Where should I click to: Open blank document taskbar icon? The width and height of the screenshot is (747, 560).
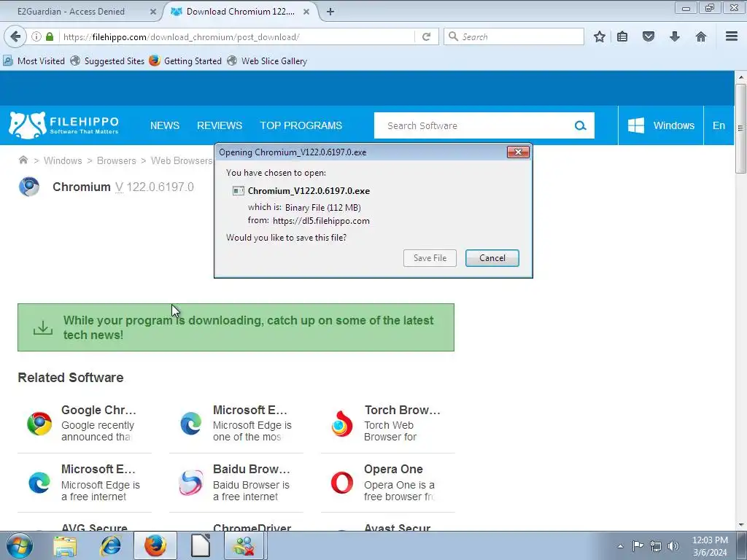tap(201, 545)
